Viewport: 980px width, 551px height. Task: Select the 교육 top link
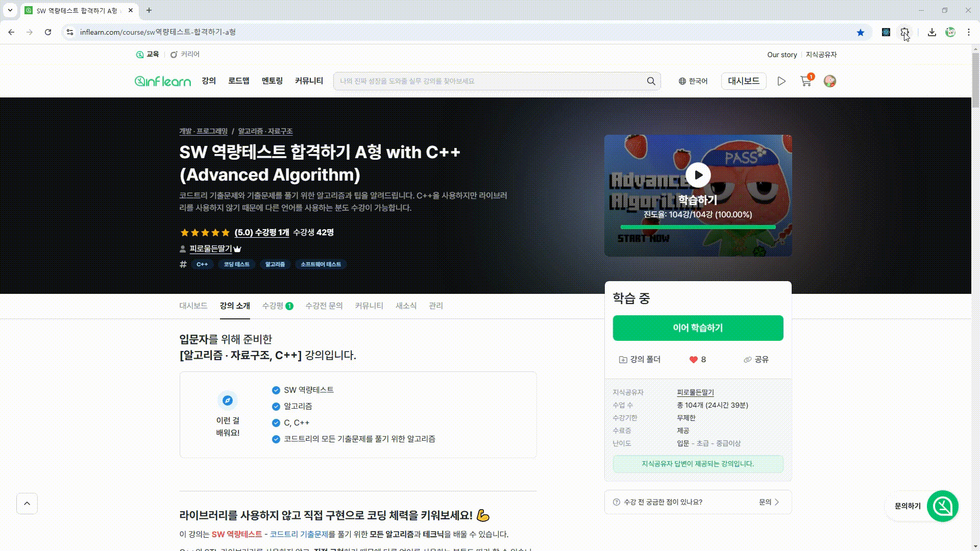pyautogui.click(x=148, y=54)
